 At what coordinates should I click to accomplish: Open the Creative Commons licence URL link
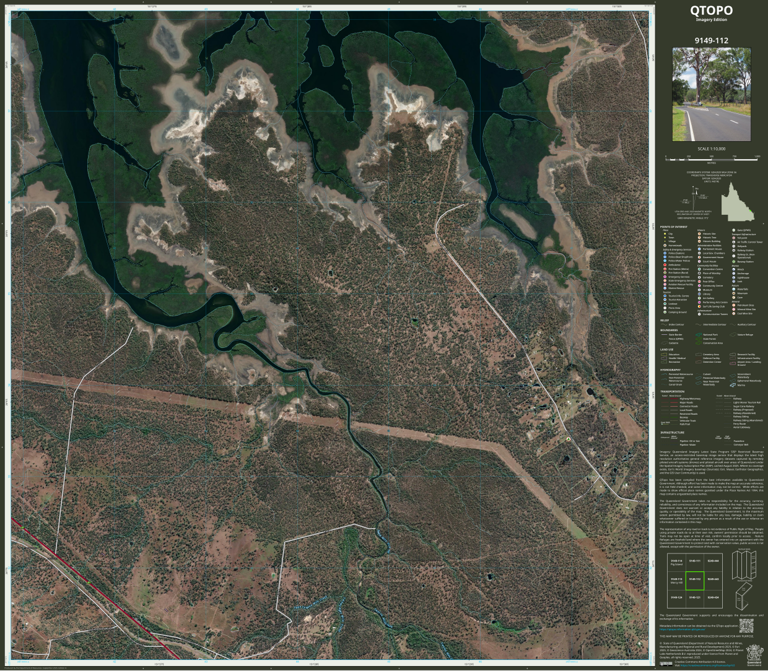click(708, 665)
